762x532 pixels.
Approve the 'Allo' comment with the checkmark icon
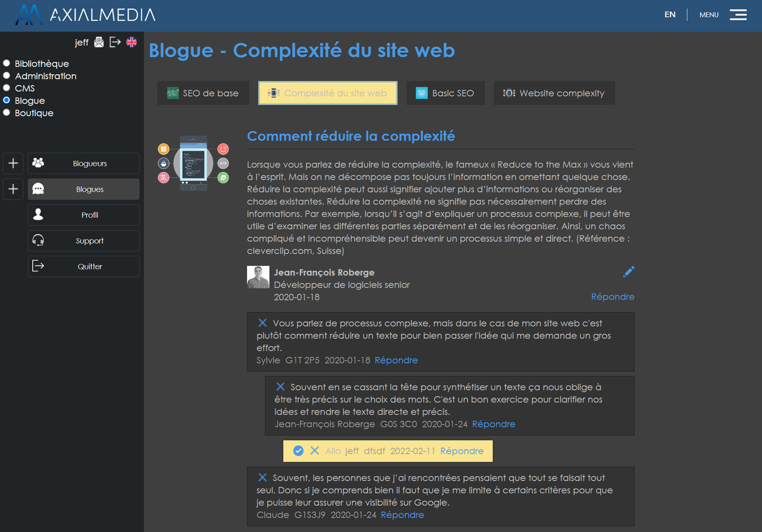pyautogui.click(x=298, y=451)
